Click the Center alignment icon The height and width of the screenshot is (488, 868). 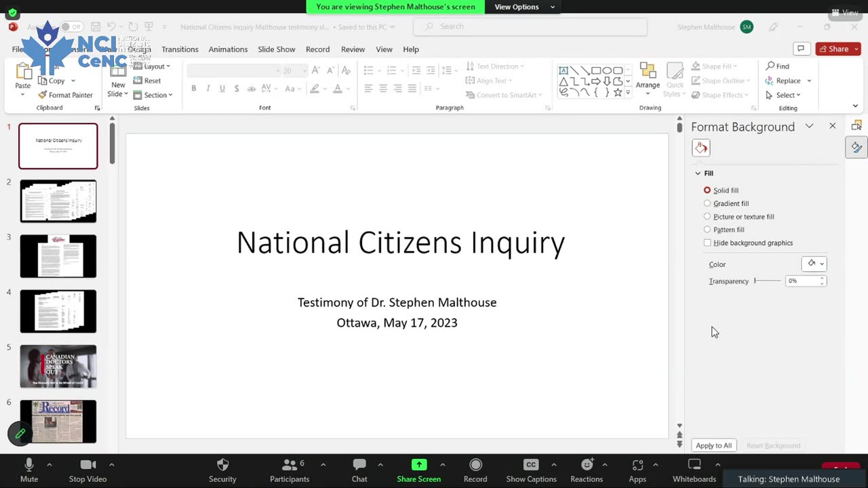click(383, 89)
